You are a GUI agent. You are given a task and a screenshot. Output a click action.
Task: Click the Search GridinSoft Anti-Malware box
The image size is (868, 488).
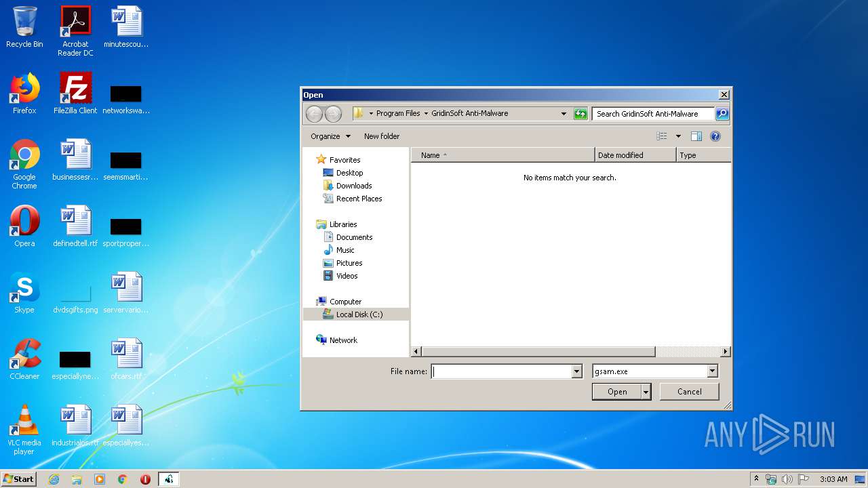653,114
